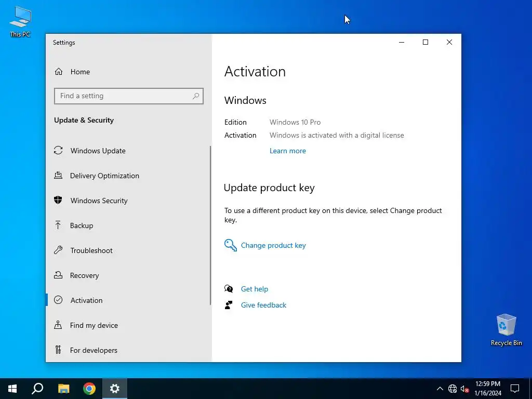532x399 pixels.
Task: Click 'Windows is activated with a digital license'
Action: (337, 135)
